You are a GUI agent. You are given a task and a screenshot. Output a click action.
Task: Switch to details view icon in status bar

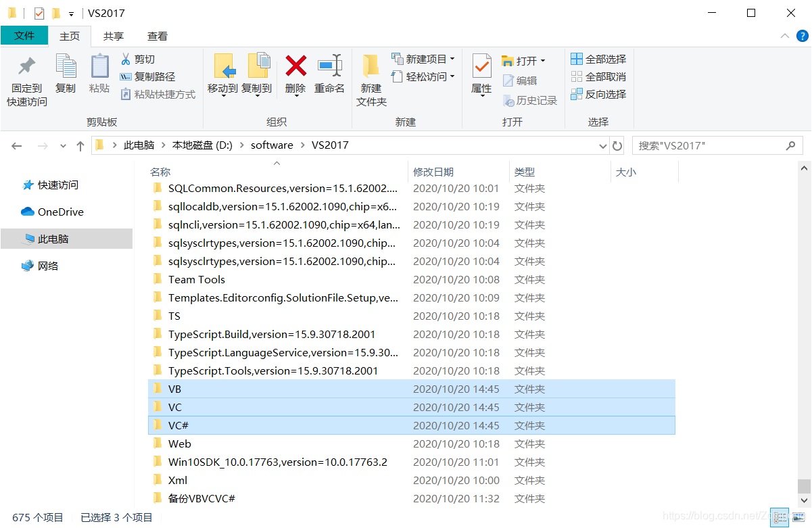click(780, 517)
